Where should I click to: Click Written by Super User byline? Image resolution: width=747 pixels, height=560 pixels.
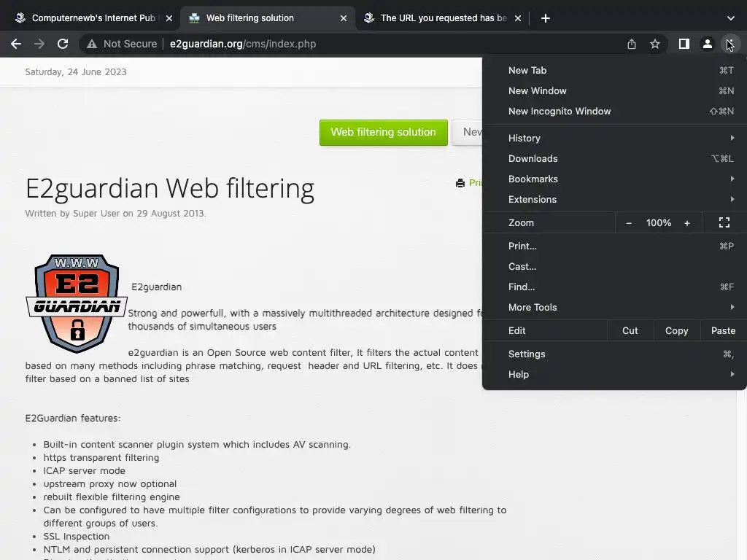116,214
